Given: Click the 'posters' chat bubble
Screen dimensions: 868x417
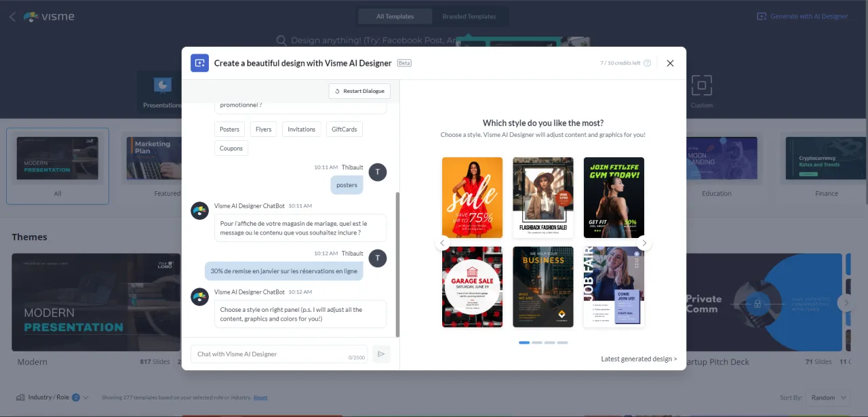Looking at the screenshot, I should 347,185.
